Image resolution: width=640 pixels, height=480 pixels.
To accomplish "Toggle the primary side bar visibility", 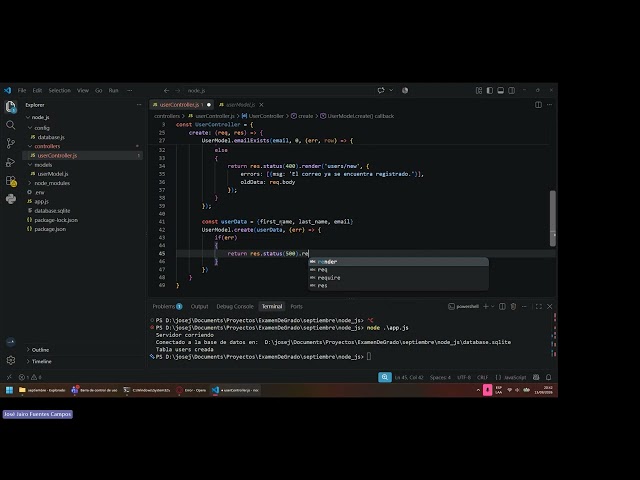I will [x=490, y=90].
